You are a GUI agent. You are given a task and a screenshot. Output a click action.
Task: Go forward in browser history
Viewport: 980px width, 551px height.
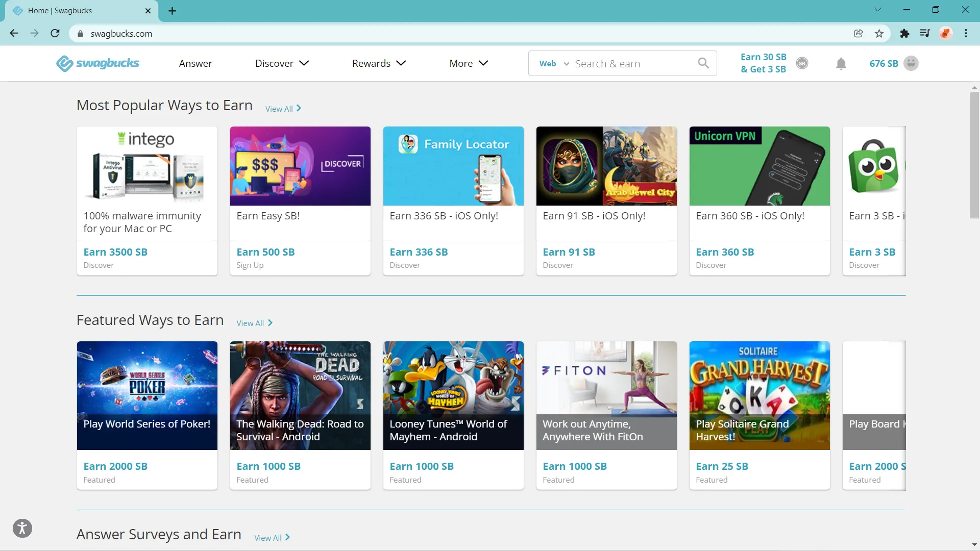(34, 34)
